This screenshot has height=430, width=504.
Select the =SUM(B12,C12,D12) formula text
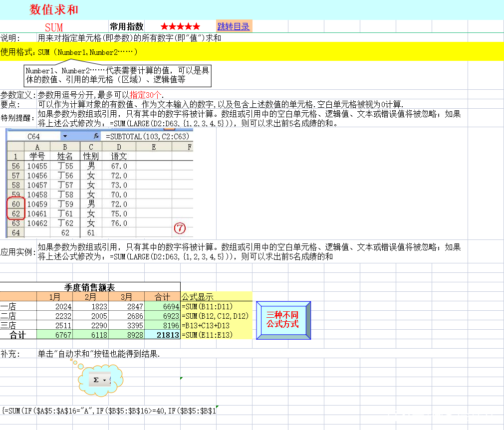pyautogui.click(x=215, y=316)
